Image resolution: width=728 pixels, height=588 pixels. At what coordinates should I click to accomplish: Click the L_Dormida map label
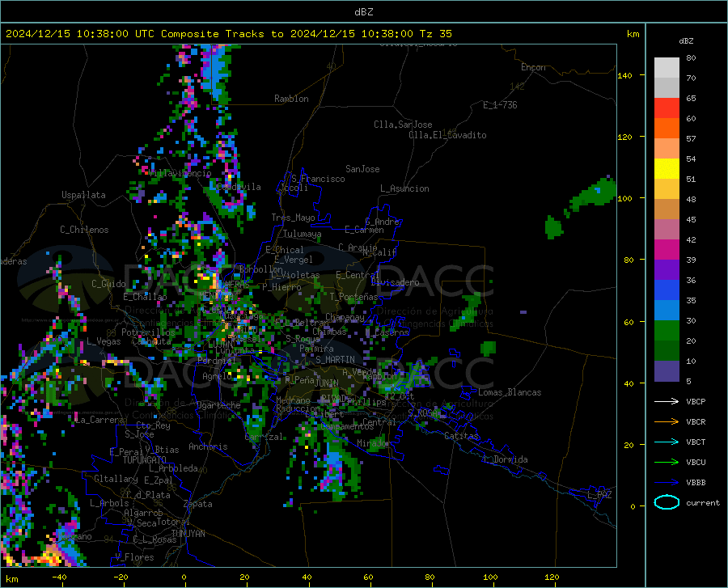(506, 459)
